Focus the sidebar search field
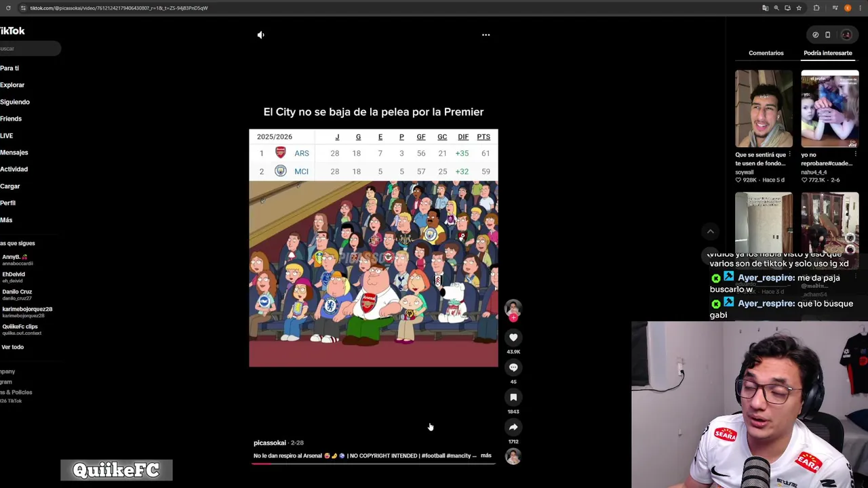868x488 pixels. pyautogui.click(x=30, y=48)
